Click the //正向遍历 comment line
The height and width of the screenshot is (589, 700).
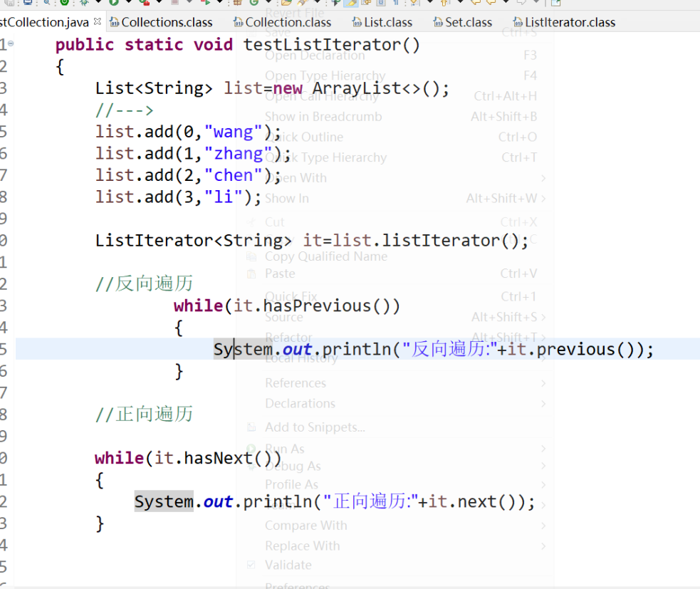pyautogui.click(x=144, y=414)
